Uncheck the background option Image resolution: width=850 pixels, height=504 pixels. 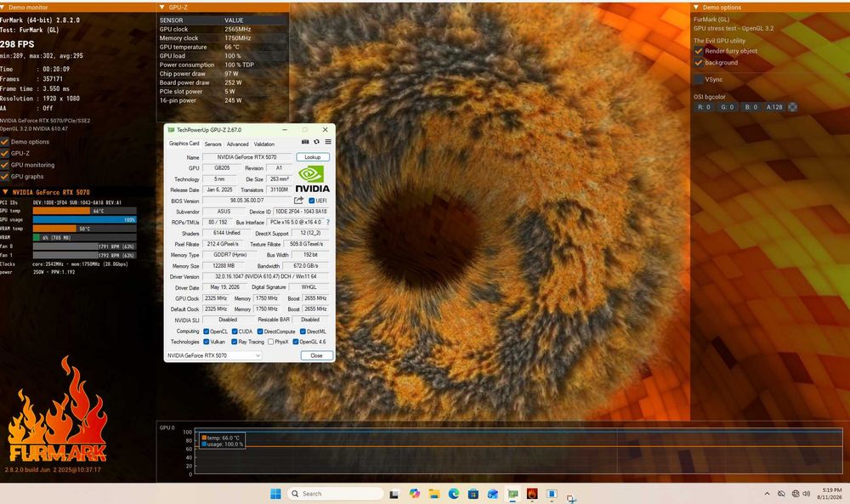click(698, 63)
